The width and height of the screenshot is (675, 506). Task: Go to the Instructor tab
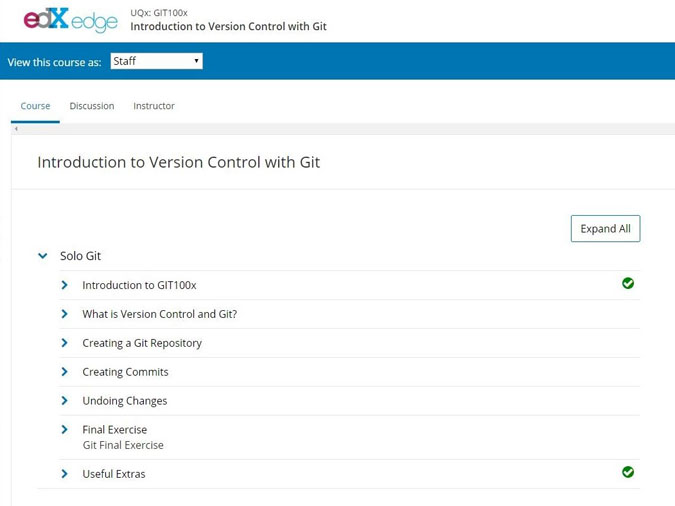click(x=154, y=106)
